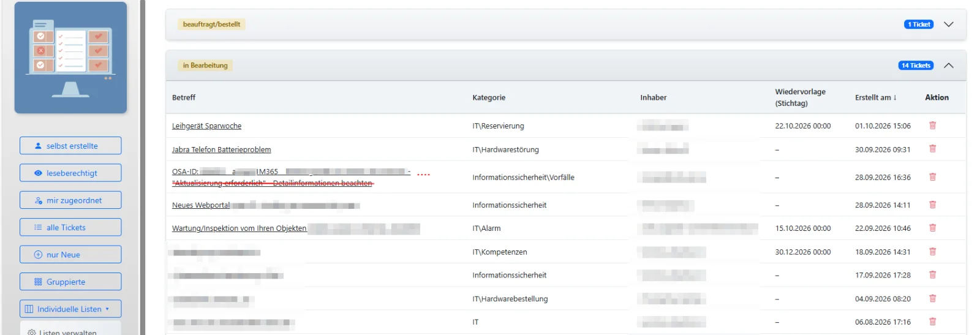Click Wiedervorlage date 30.12.2026 00:00
This screenshot has height=335, width=980.
point(803,252)
